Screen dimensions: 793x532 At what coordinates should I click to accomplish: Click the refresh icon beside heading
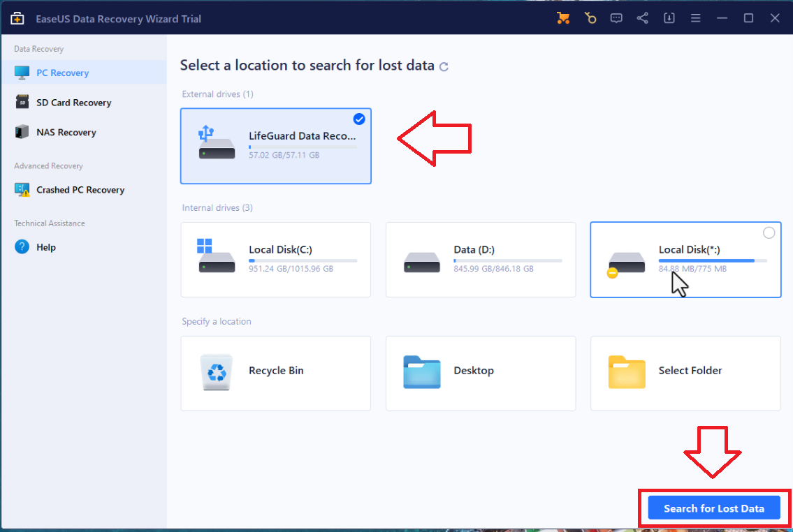coord(444,67)
